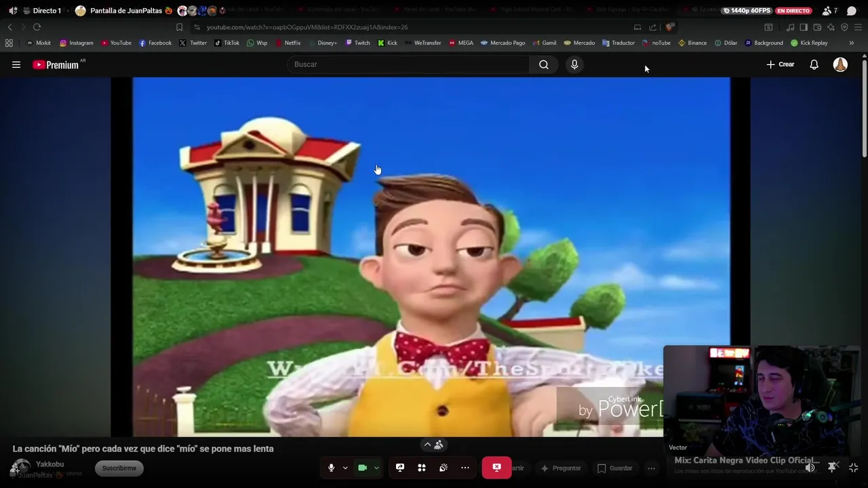Click the Suscribirme button

119,468
